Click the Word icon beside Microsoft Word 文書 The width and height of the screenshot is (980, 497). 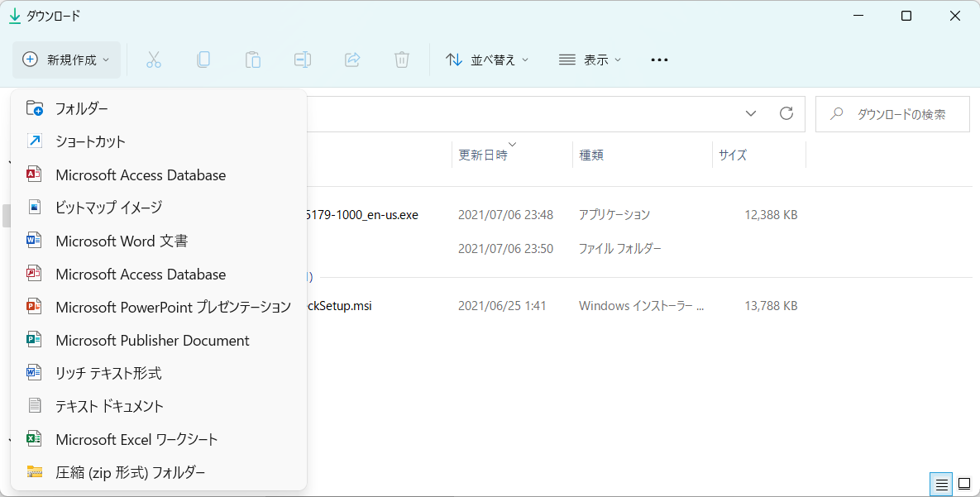coord(34,240)
